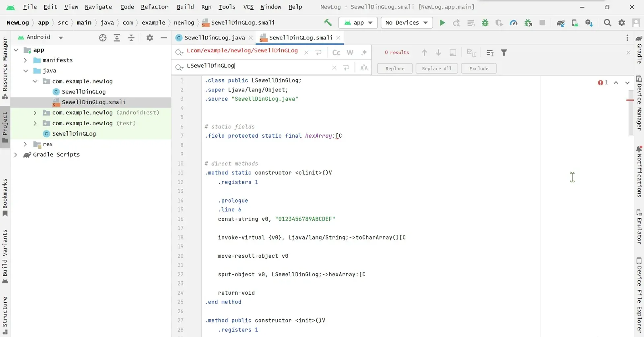
Task: Open the VCS menu
Action: coord(248,7)
